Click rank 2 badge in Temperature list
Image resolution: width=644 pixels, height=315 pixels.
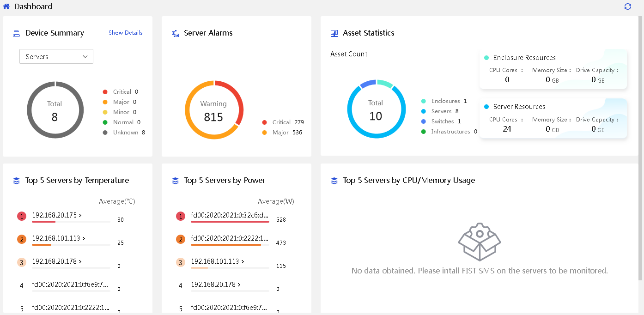[x=22, y=239]
